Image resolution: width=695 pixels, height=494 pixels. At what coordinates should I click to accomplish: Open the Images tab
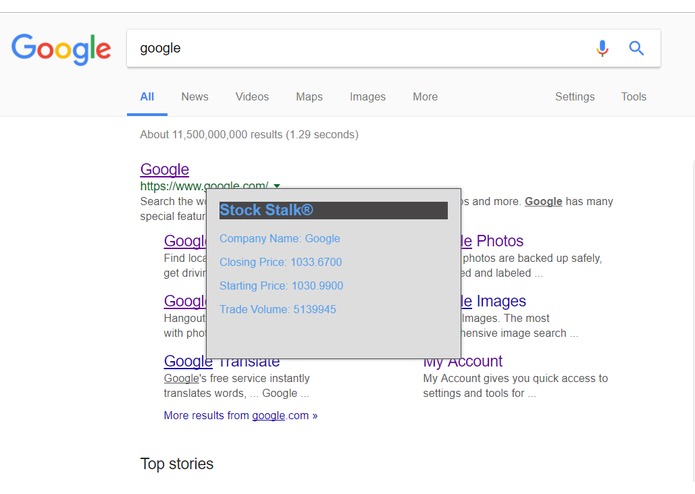(368, 97)
